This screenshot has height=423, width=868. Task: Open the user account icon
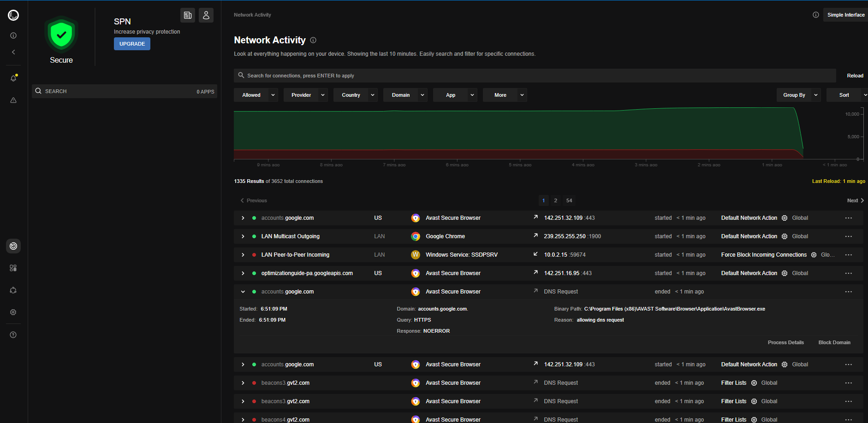coord(206,15)
